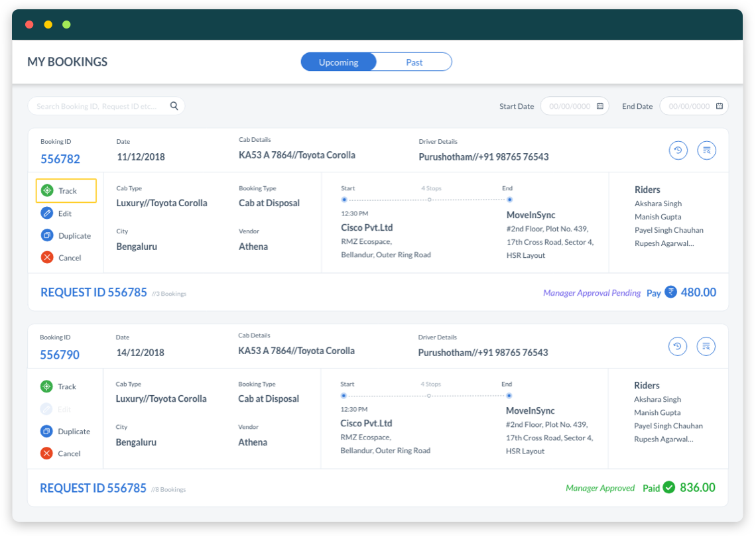The height and width of the screenshot is (537, 756).
Task: Open Booking ID 556782 link
Action: 60,158
